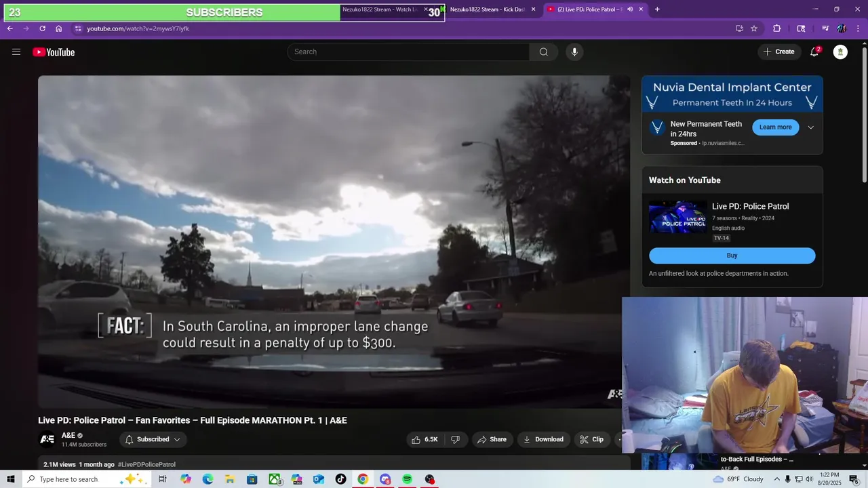This screenshot has height=488, width=868.
Task: Bookmark this page with the star
Action: tap(754, 28)
